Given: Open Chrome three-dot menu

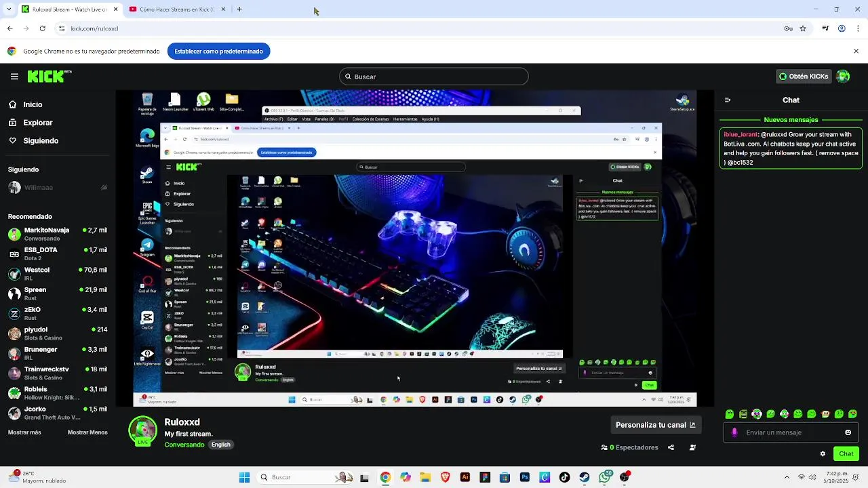Looking at the screenshot, I should 857,28.
